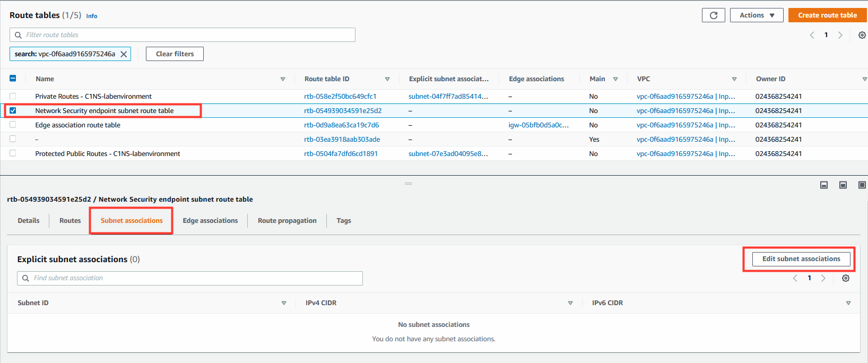Image resolution: width=868 pixels, height=363 pixels.
Task: Sort by Main column
Action: [615, 79]
